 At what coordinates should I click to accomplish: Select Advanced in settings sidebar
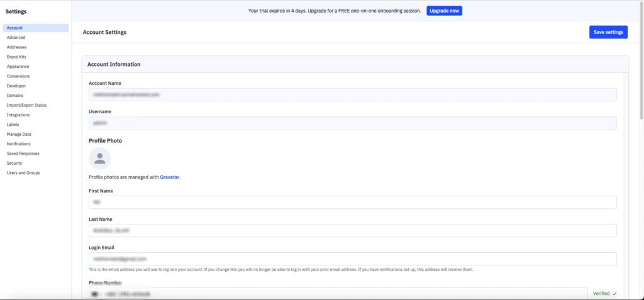tap(16, 38)
